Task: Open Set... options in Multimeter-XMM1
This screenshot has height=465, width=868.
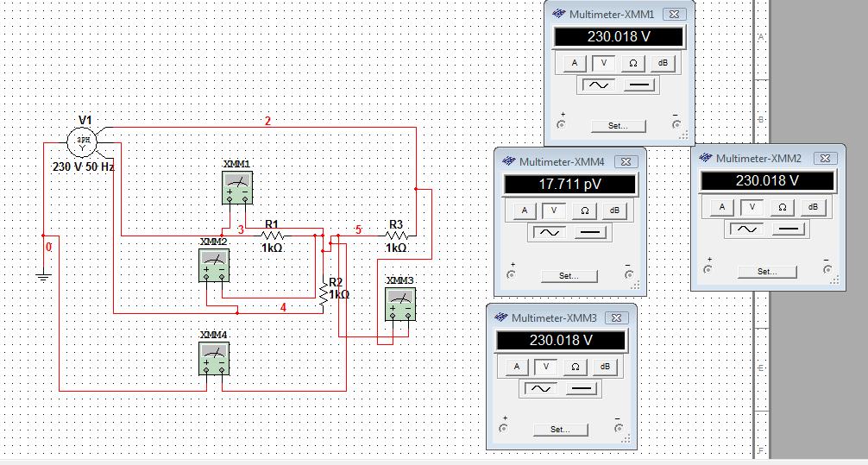Action: 617,125
